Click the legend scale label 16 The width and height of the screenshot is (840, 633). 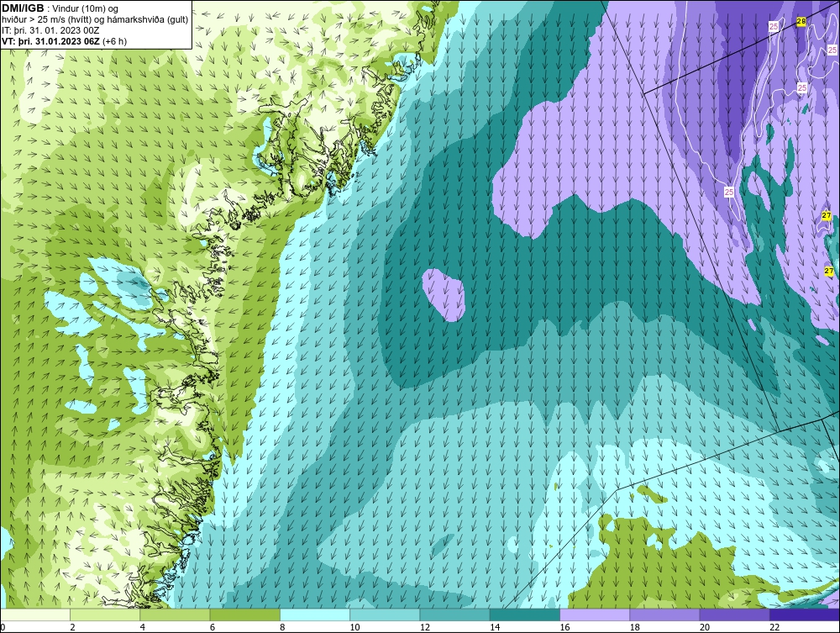[564, 628]
